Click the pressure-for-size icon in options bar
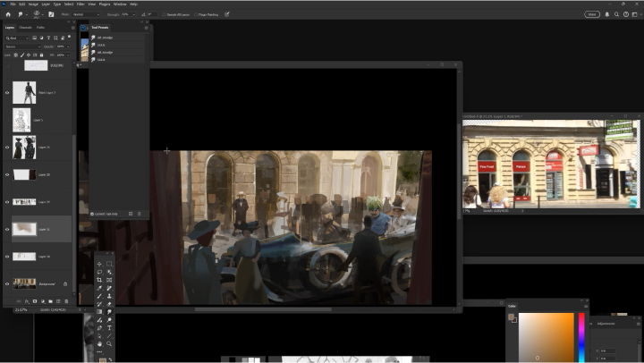Viewport: 644px width, 363px height. (x=226, y=14)
